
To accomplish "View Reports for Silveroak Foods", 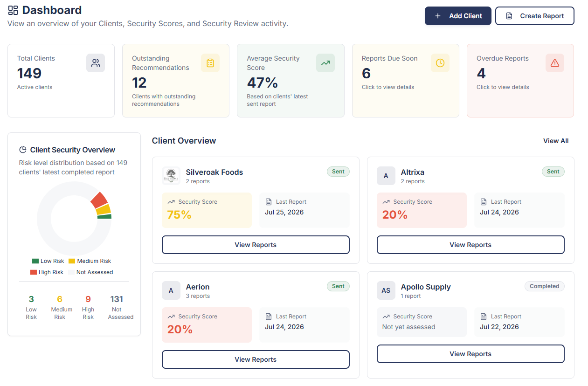I will pos(256,245).
